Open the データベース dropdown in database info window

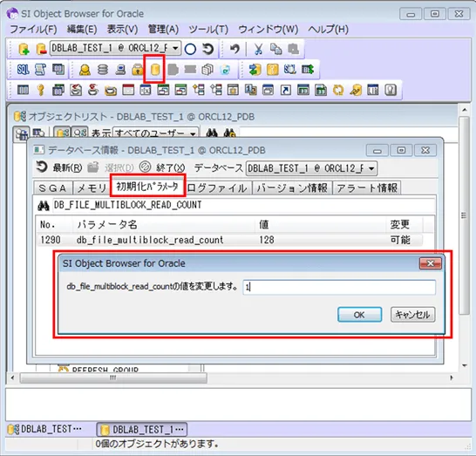(371, 168)
